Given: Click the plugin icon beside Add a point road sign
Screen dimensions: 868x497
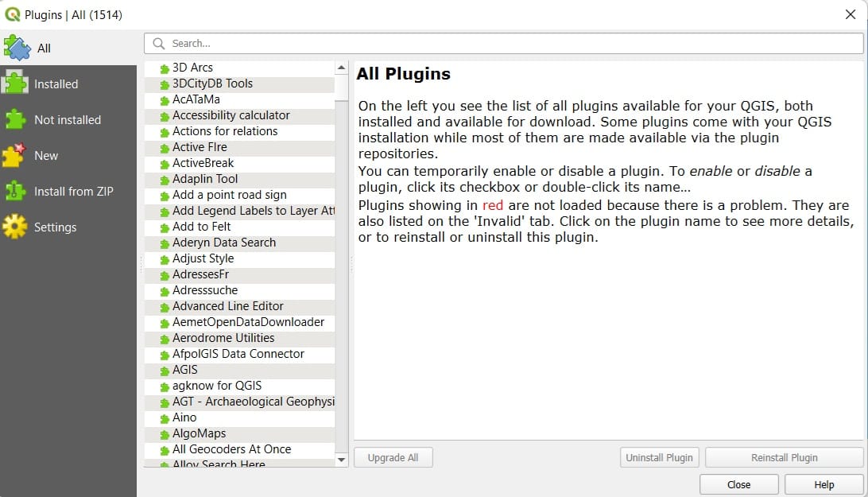Looking at the screenshot, I should 165,196.
